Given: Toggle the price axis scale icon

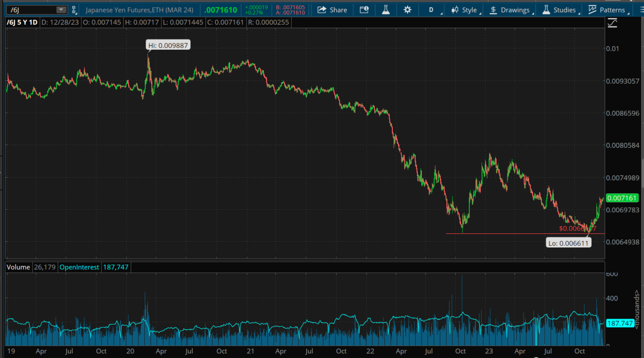Looking at the screenshot, I should [x=612, y=23].
